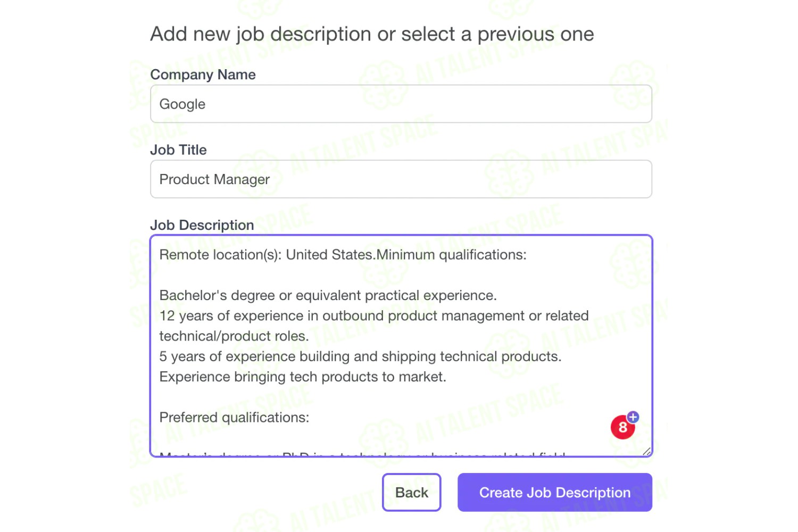The image size is (798, 532).
Task: Place cursor in Experience bringing tech products line
Action: pyautogui.click(x=303, y=377)
